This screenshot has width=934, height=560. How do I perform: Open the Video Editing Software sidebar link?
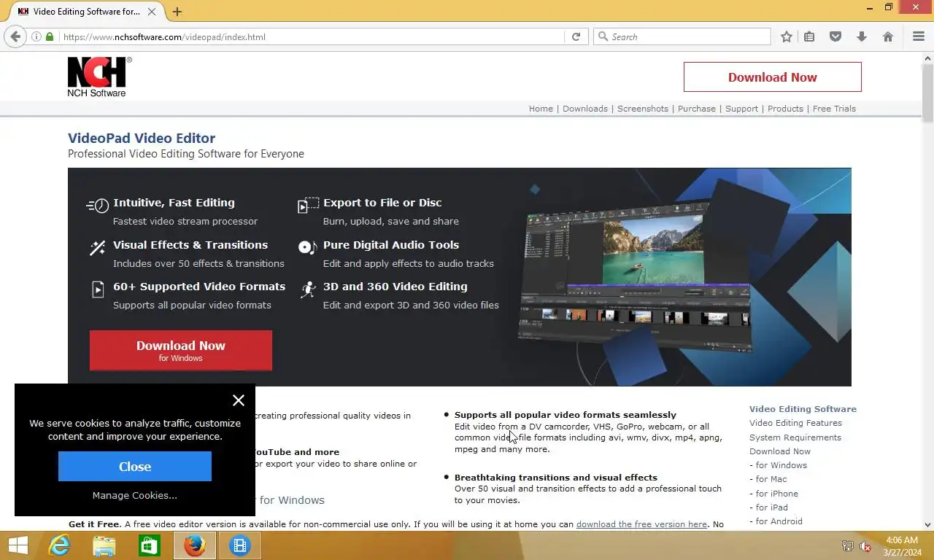click(x=803, y=409)
